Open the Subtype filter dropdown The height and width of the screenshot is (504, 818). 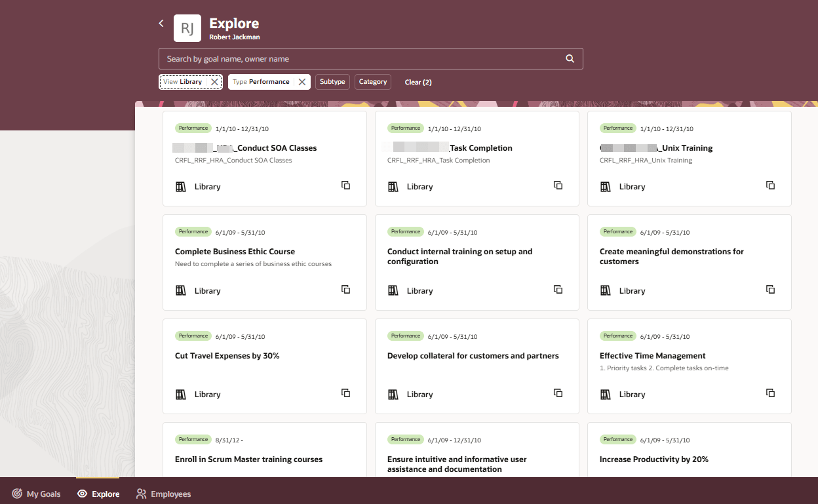pos(332,81)
